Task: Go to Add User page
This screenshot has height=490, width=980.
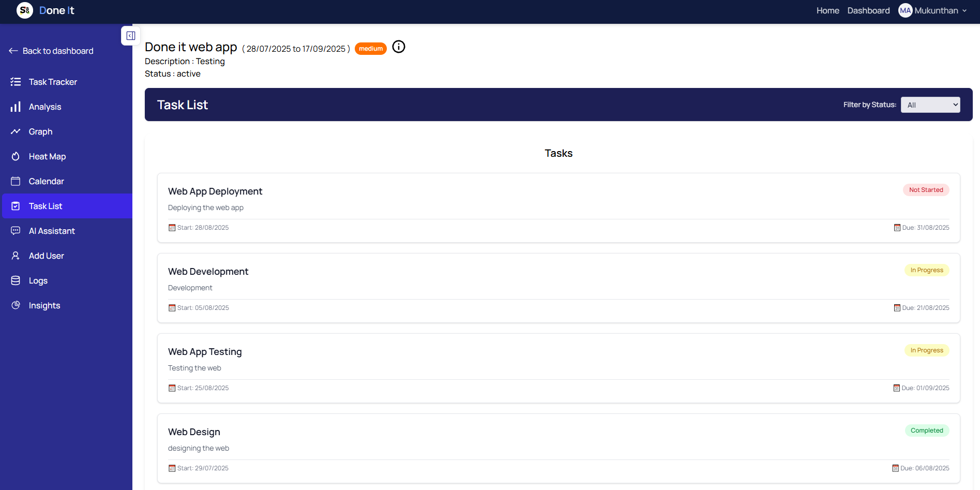Action: [x=67, y=256]
